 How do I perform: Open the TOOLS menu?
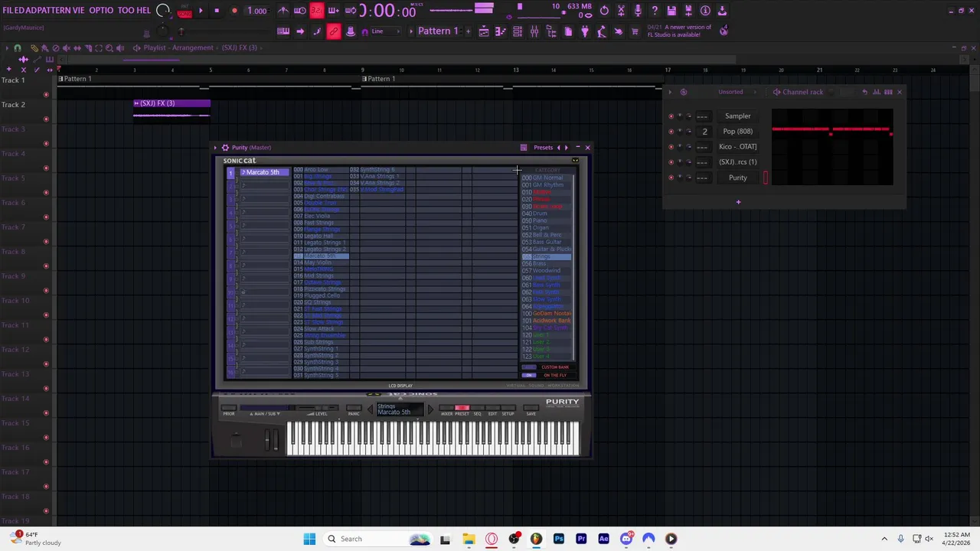point(126,11)
